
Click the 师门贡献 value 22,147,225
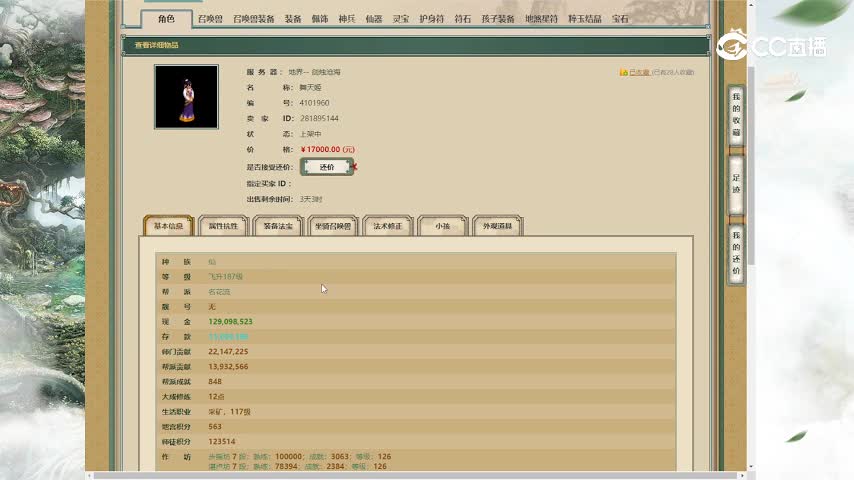pyautogui.click(x=228, y=352)
